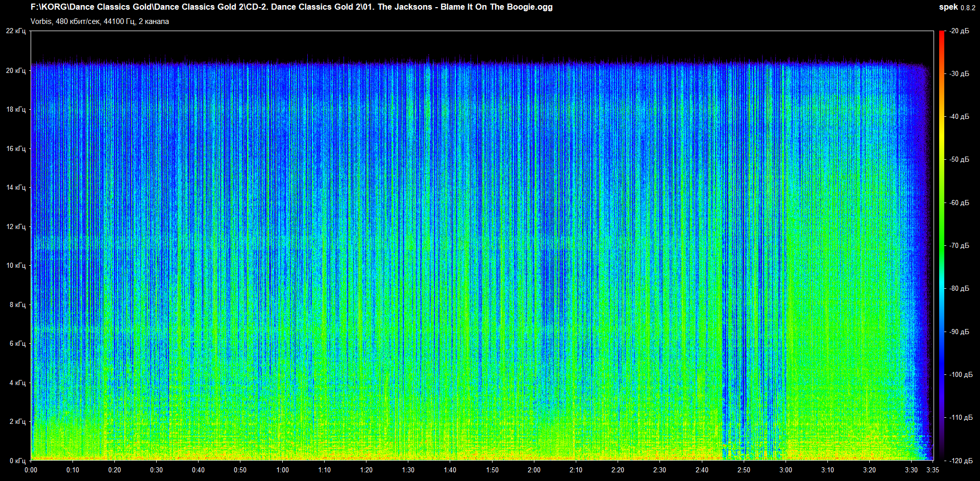Click the 1:30 time axis marker
Image resolution: width=980 pixels, height=481 pixels.
408,470
